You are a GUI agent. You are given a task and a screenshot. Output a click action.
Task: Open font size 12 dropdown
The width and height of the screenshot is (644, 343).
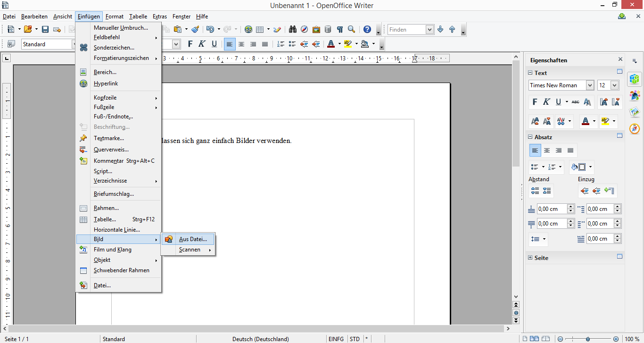pyautogui.click(x=614, y=85)
